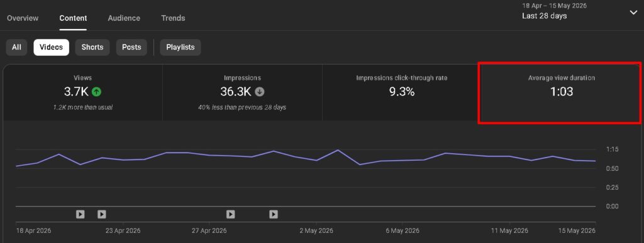
Task: Show the Playlists filter
Action: click(180, 47)
